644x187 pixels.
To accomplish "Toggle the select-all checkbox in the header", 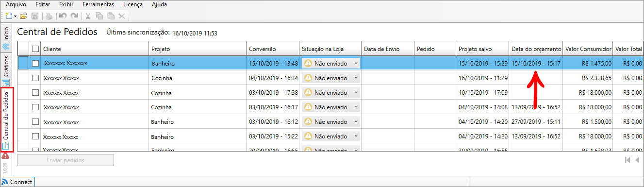I will [x=35, y=49].
